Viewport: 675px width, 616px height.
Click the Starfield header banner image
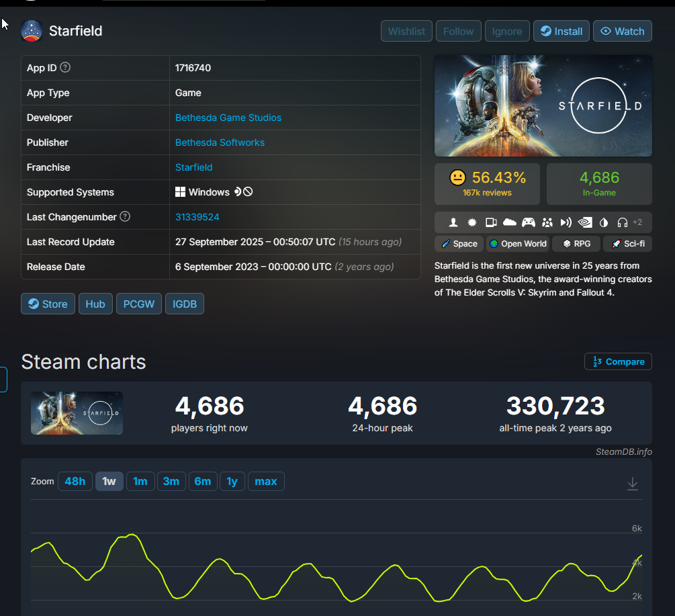click(543, 106)
